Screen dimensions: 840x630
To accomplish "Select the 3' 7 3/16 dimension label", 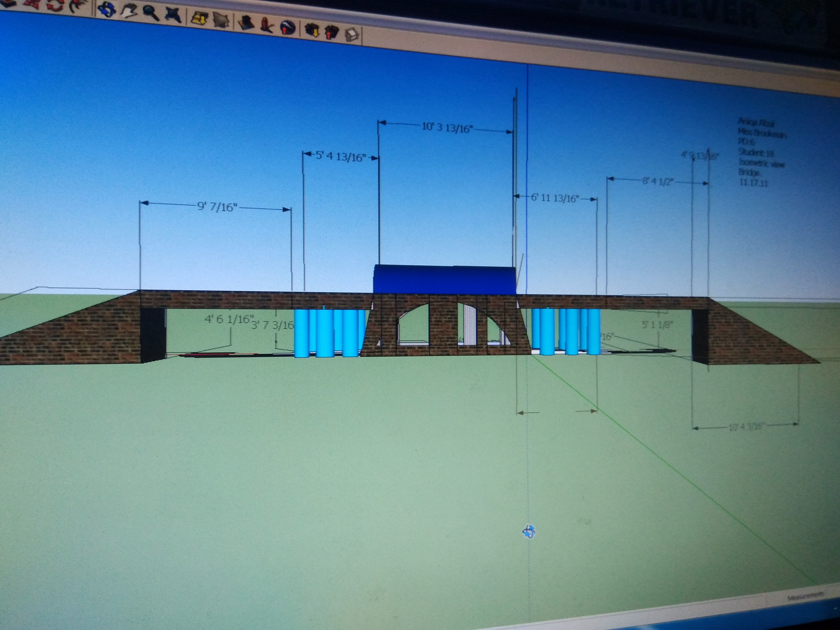I will [x=273, y=325].
